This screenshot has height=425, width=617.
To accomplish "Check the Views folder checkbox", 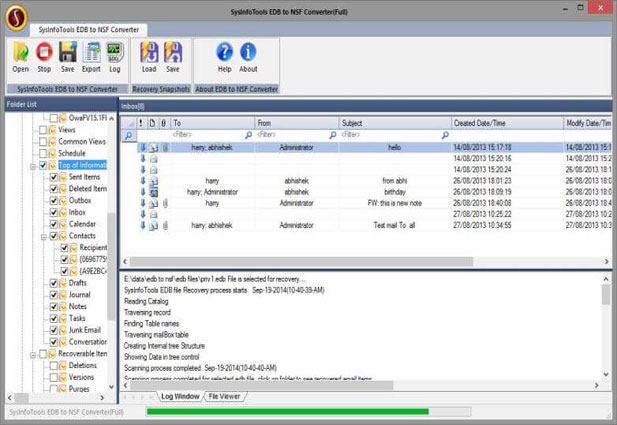I will pos(43,130).
